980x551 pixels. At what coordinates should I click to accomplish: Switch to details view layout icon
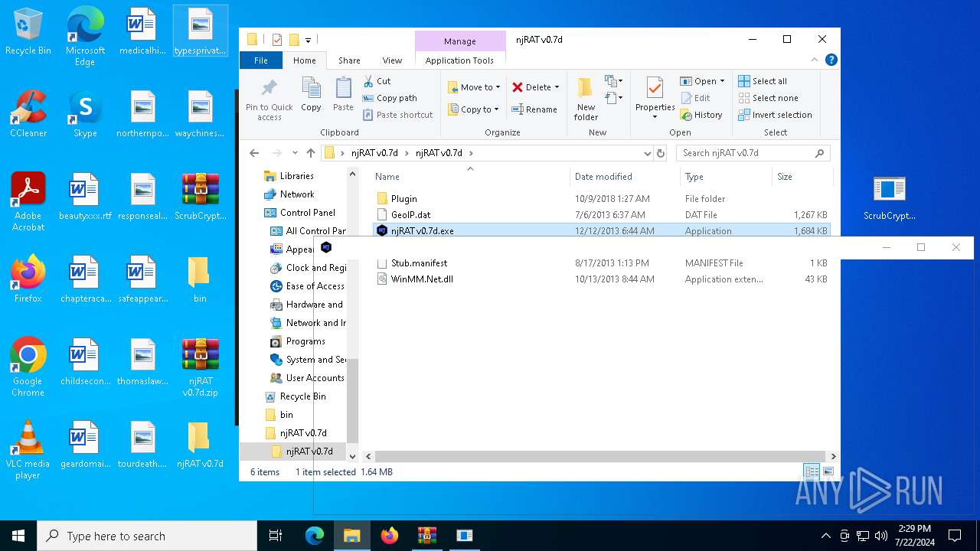pos(812,472)
